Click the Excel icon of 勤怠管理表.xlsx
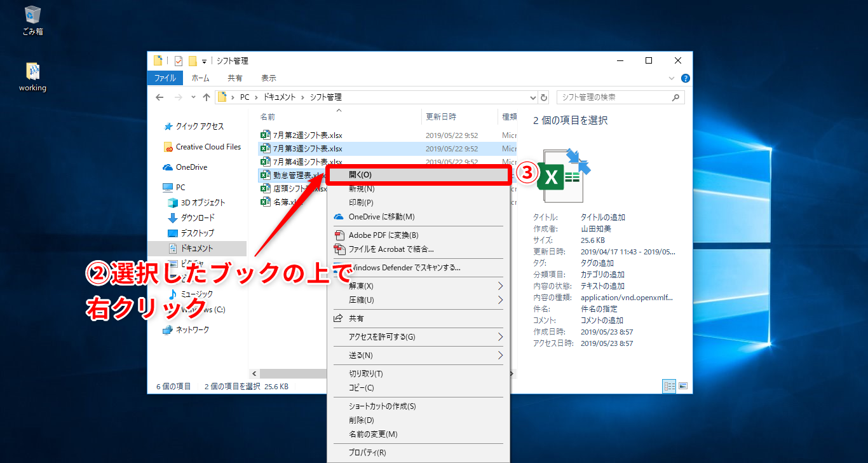 [266, 175]
